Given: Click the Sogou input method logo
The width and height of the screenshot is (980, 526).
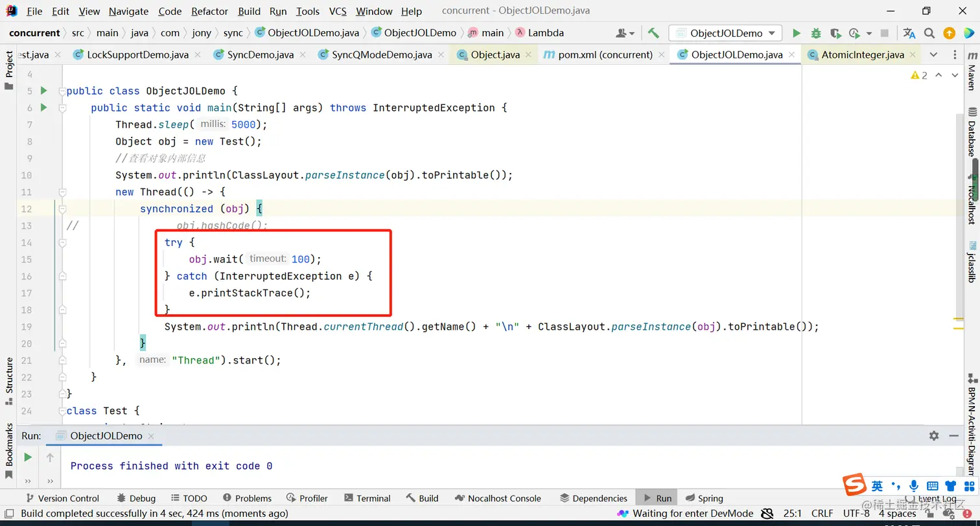Looking at the screenshot, I should [855, 485].
